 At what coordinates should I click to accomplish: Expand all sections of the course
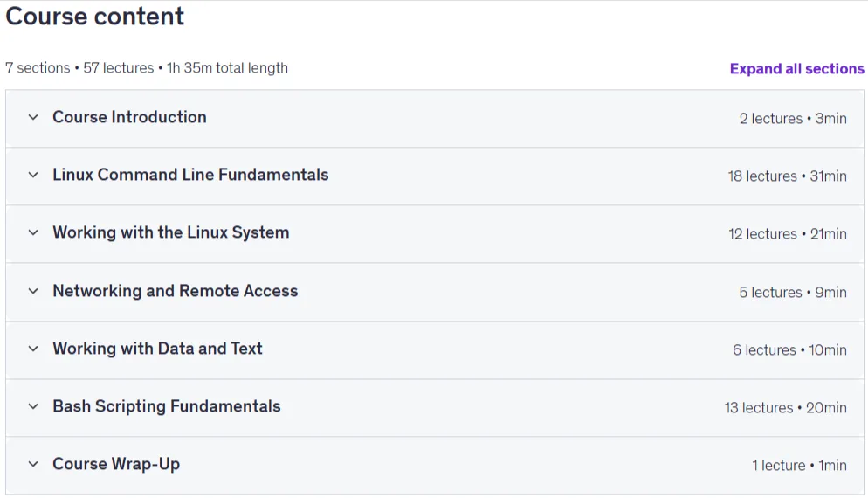click(x=796, y=69)
